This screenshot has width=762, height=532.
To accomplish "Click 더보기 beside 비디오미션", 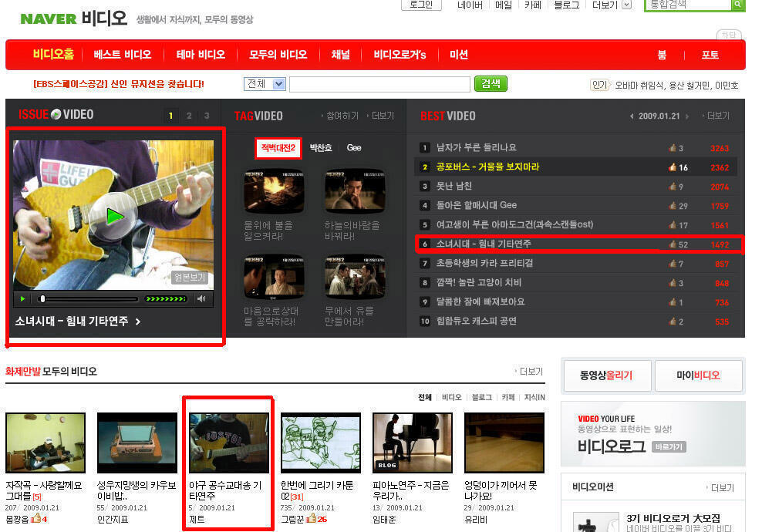I will tap(722, 488).
